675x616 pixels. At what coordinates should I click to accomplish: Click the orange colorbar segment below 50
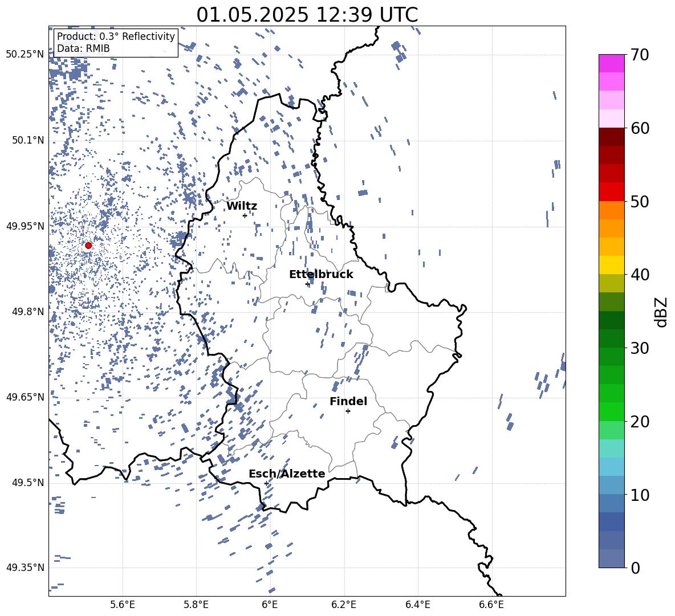click(x=611, y=210)
